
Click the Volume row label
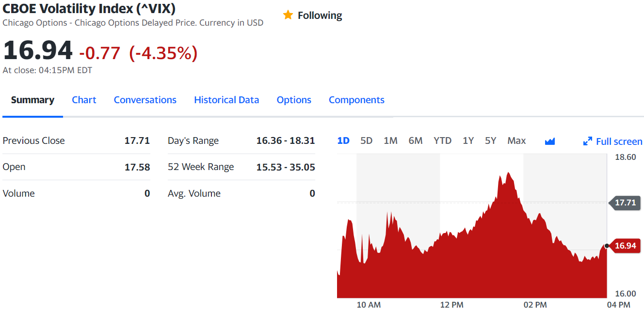19,193
